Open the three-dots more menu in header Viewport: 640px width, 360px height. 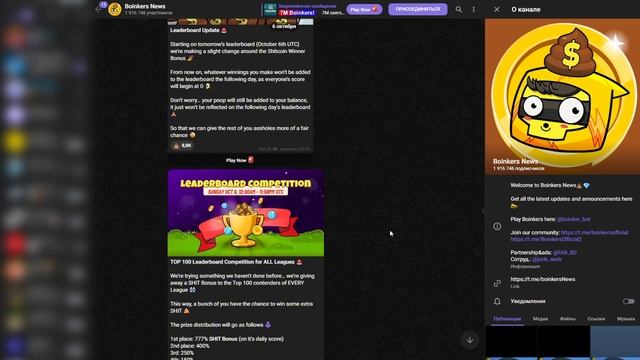pyautogui.click(x=473, y=9)
